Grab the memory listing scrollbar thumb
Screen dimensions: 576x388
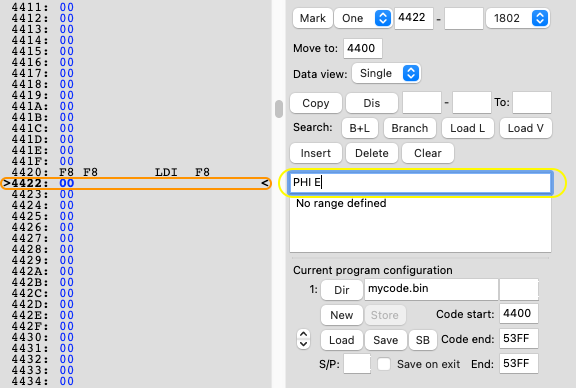click(279, 109)
